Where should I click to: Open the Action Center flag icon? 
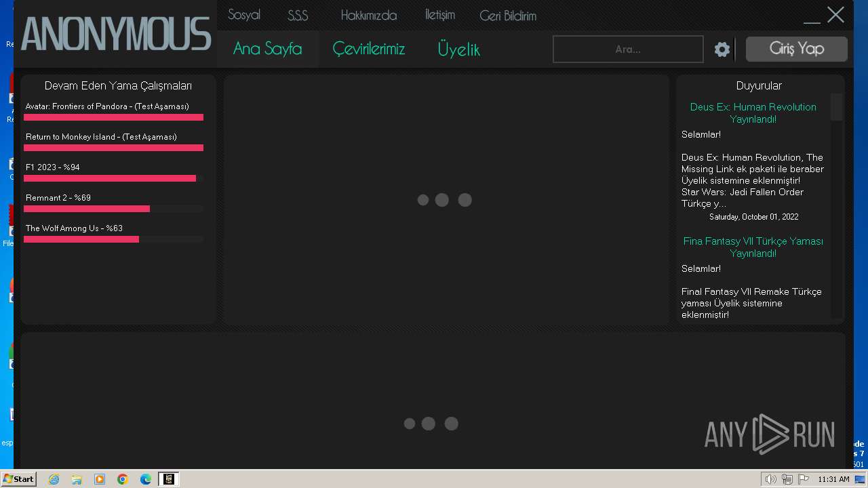804,479
